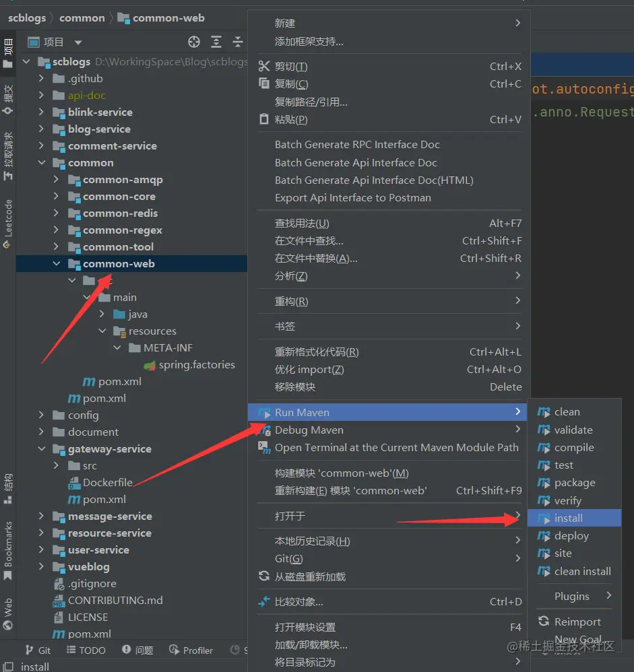Open the Commit sidebar tool window
This screenshot has width=634, height=672.
(7, 100)
